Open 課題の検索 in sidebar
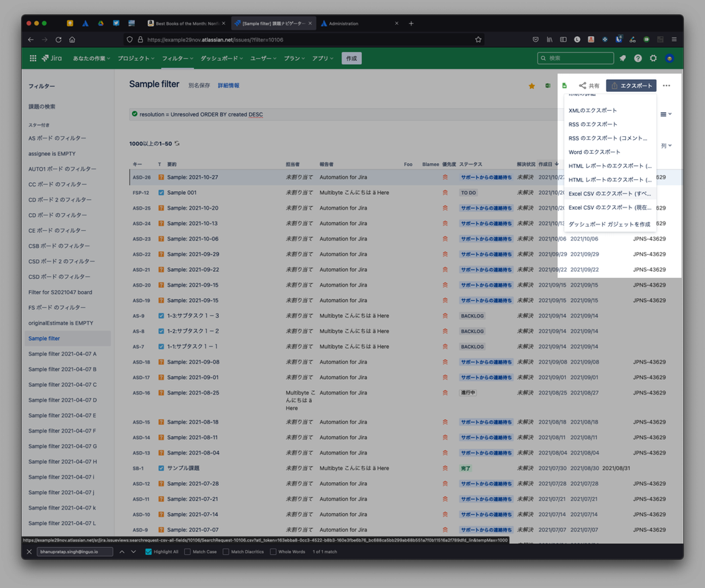The image size is (705, 588). pyautogui.click(x=42, y=107)
